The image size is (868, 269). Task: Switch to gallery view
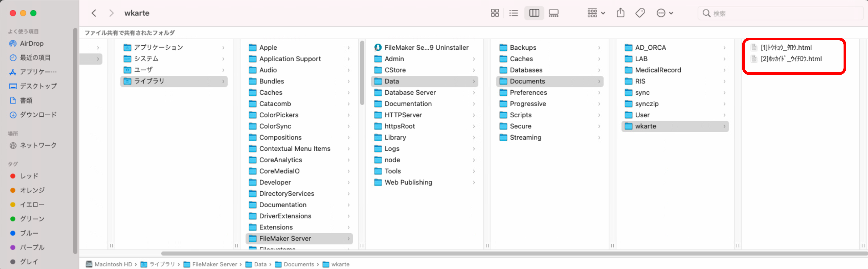554,13
